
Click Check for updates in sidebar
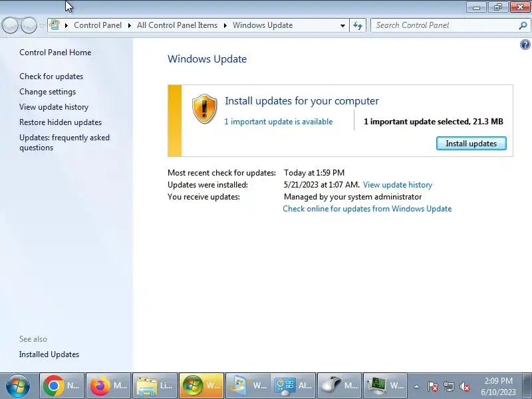click(x=51, y=76)
